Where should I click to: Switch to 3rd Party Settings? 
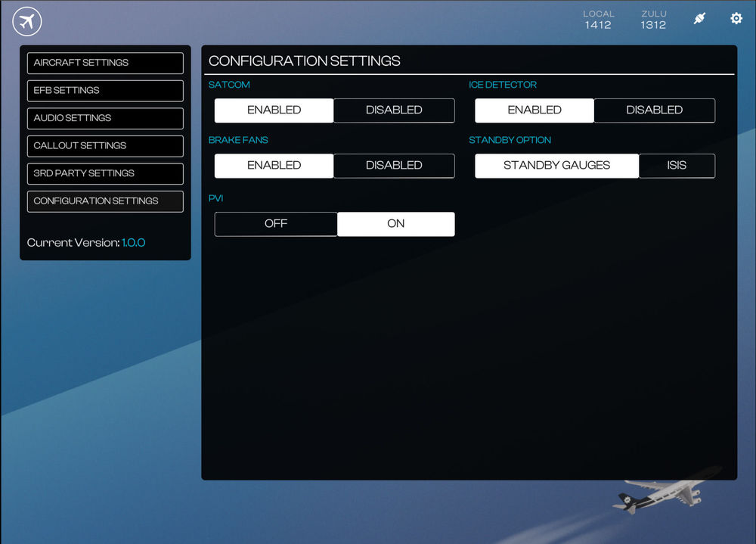(105, 173)
